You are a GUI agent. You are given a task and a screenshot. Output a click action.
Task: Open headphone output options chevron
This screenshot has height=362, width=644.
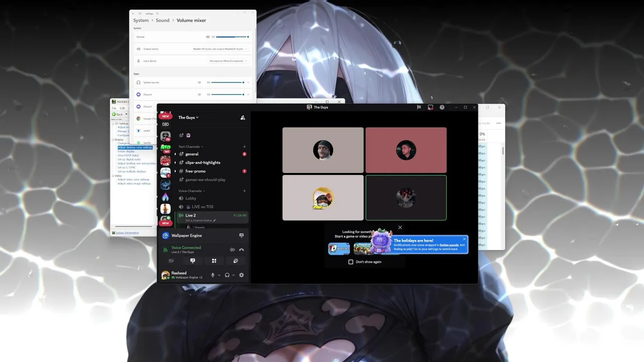click(233, 275)
